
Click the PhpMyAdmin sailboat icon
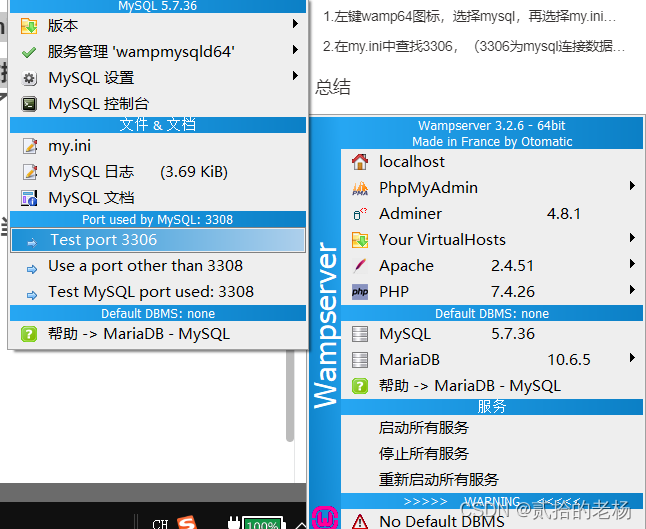[360, 188]
